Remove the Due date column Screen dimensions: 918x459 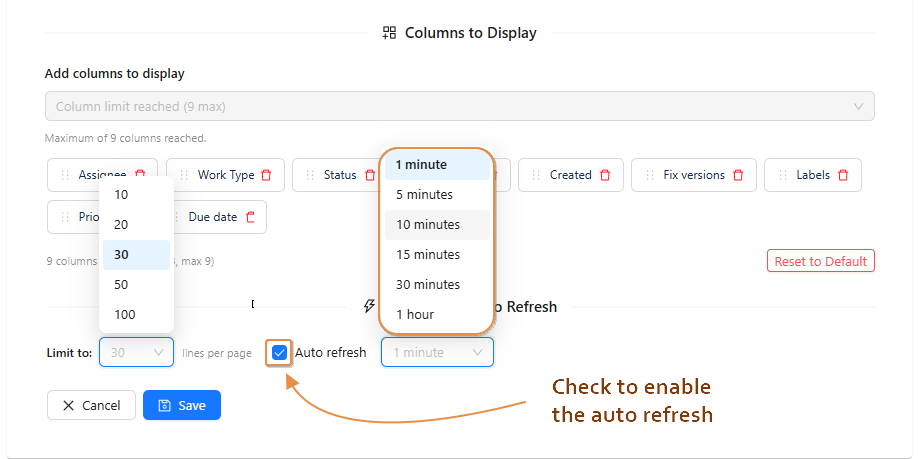[250, 217]
